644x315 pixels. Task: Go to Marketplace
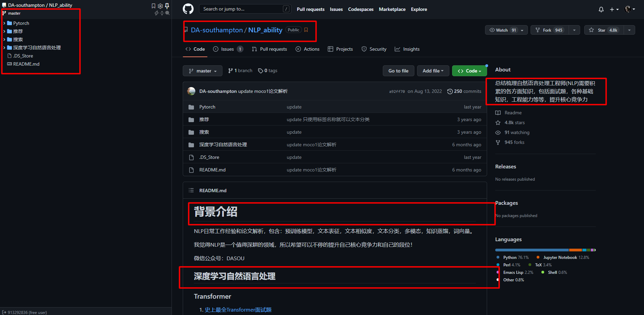coord(392,9)
